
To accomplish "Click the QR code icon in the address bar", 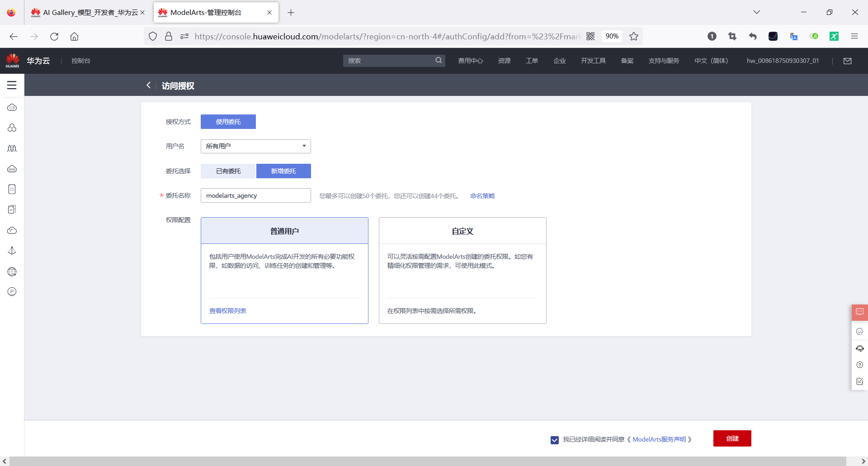I will pos(590,36).
